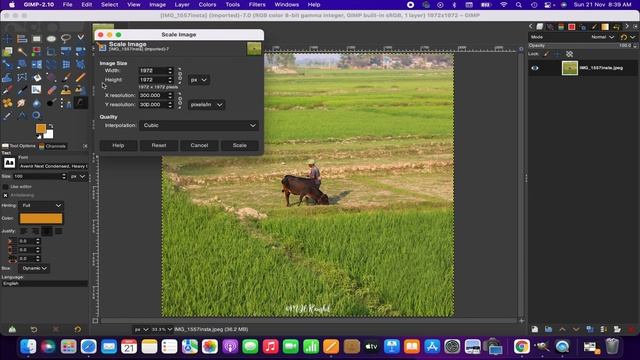Select the Rectangle Select tool
Image resolution: width=640 pixels, height=360 pixels.
(36, 39)
